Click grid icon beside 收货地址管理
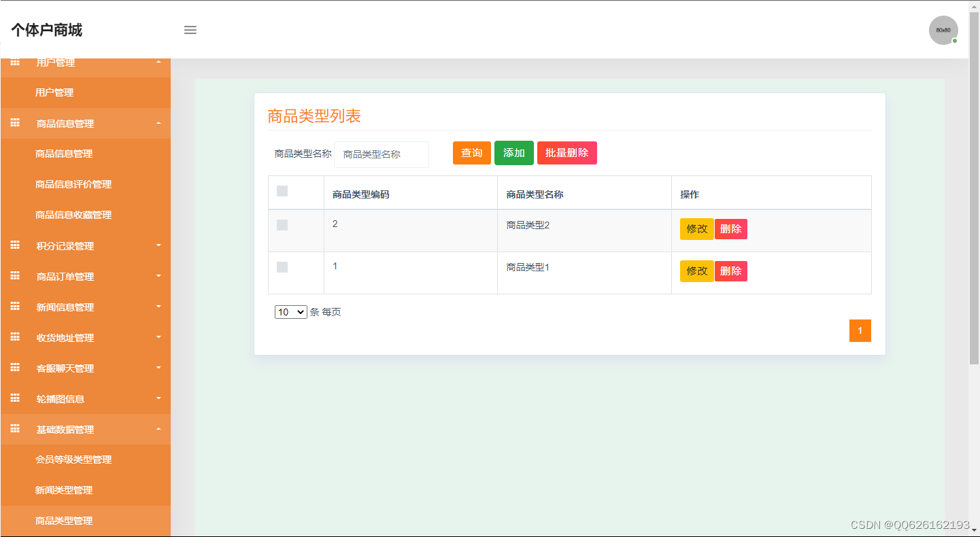Screen dimensions: 980x537 (x=15, y=337)
